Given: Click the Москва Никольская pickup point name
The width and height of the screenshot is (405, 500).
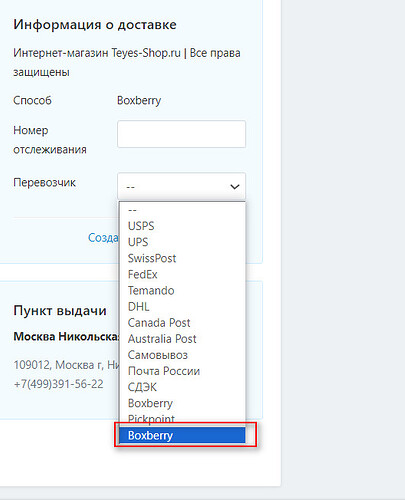Looking at the screenshot, I should (66, 337).
